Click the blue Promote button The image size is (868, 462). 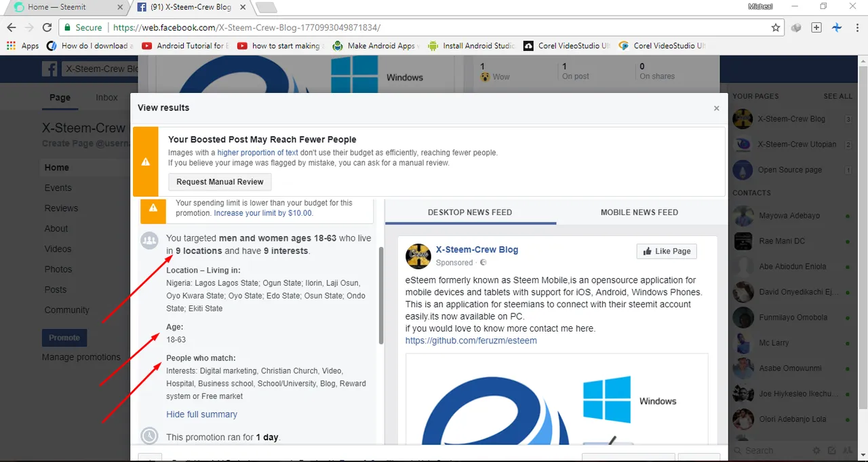pyautogui.click(x=64, y=337)
